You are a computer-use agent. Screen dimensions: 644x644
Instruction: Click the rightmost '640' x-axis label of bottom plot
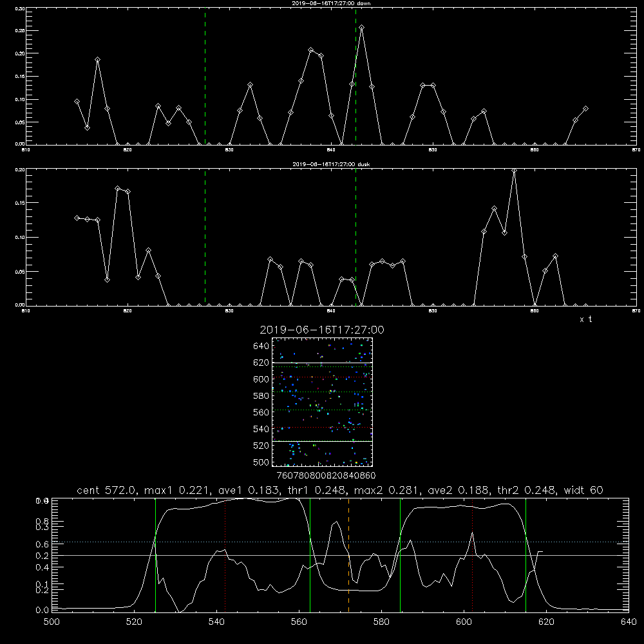[629, 621]
